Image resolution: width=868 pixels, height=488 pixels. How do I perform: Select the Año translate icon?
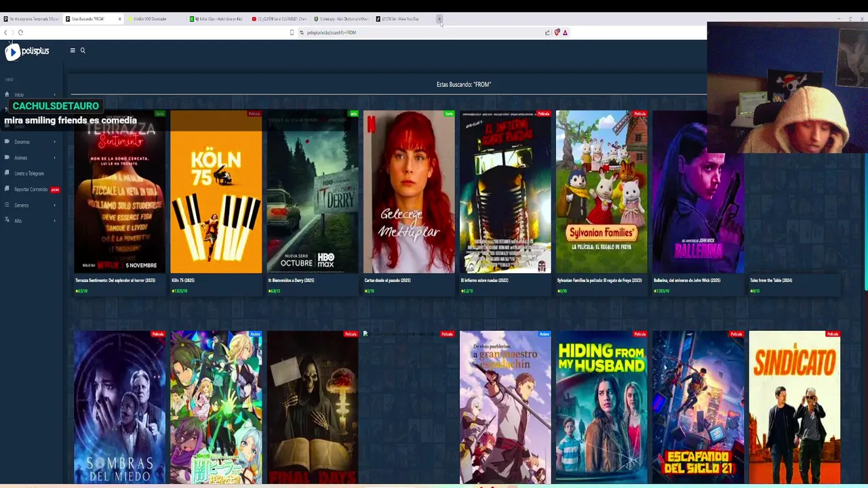tap(7, 221)
